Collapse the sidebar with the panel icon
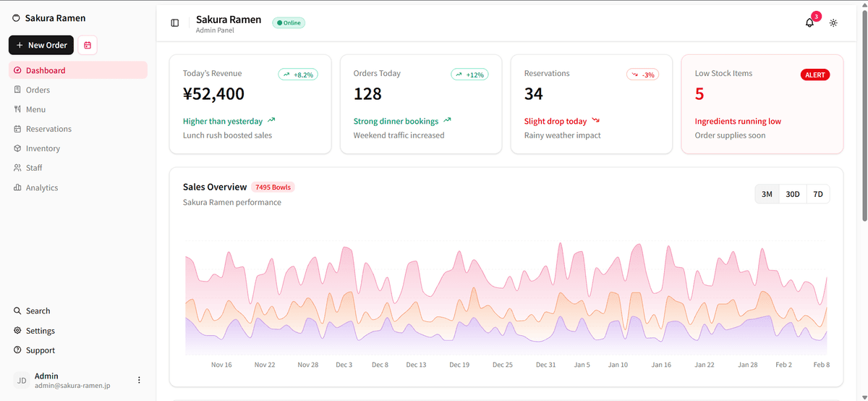The height and width of the screenshot is (401, 868). click(175, 23)
